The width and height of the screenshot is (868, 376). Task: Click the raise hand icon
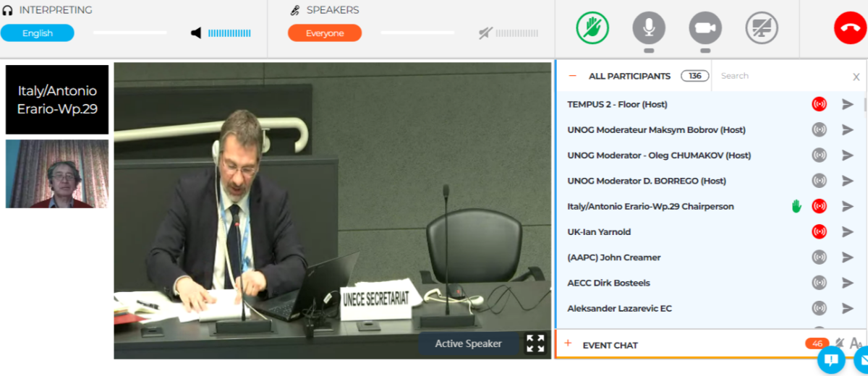point(592,28)
